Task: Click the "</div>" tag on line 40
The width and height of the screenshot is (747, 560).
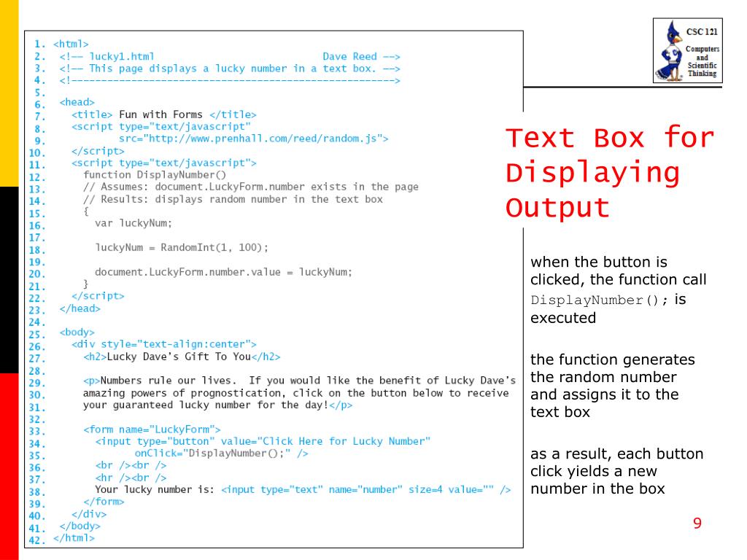Action: click(x=89, y=514)
